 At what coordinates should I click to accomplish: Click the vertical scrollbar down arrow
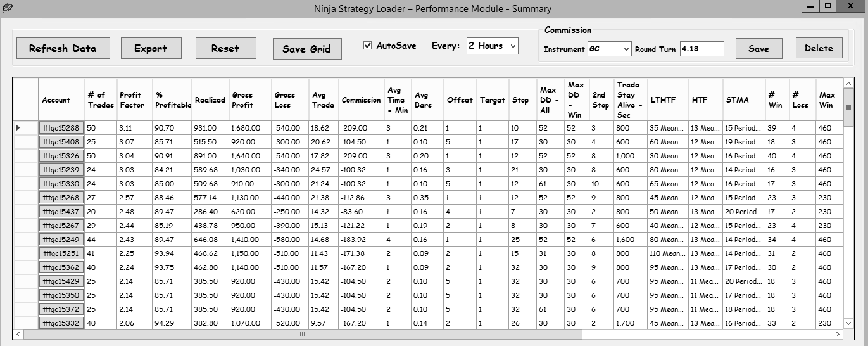(848, 323)
